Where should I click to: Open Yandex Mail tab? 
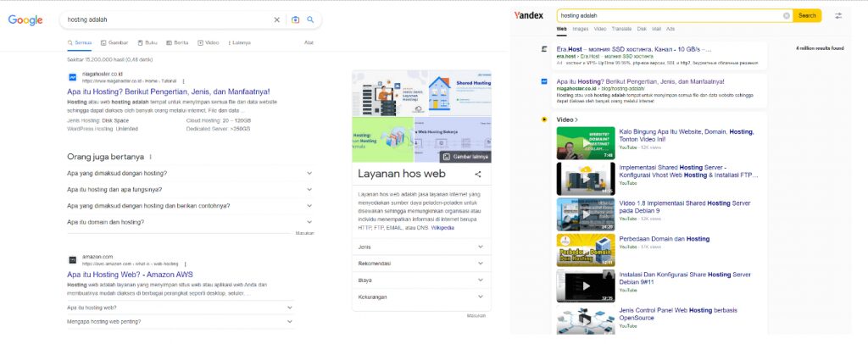click(x=656, y=29)
